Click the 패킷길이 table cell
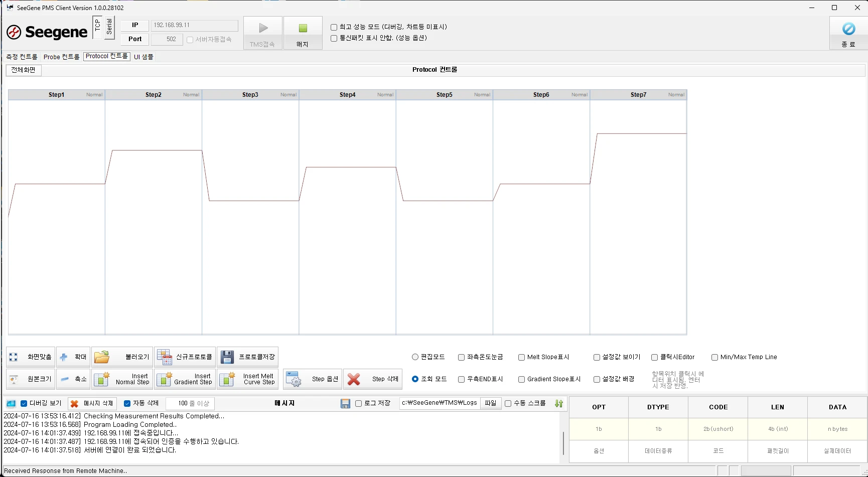868x477 pixels. pos(778,451)
